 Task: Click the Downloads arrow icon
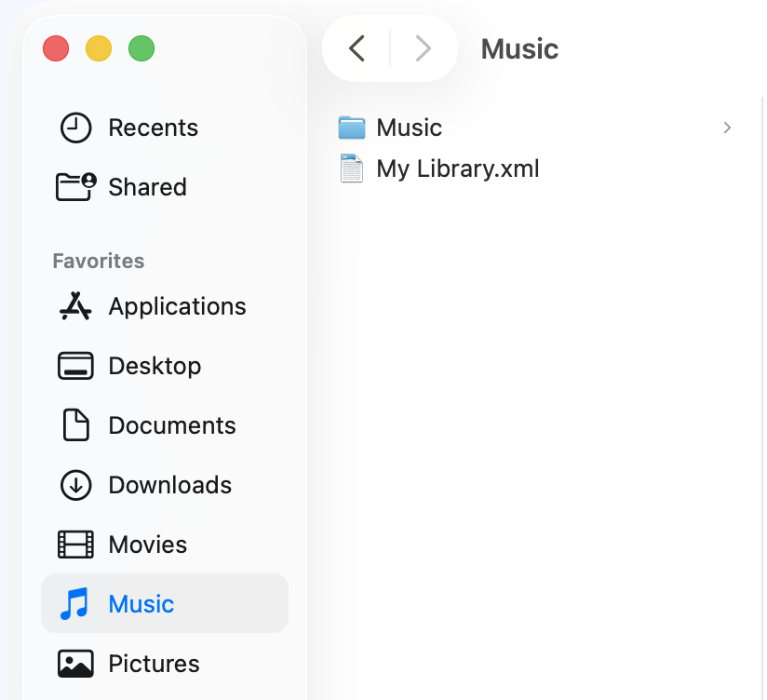[x=75, y=485]
